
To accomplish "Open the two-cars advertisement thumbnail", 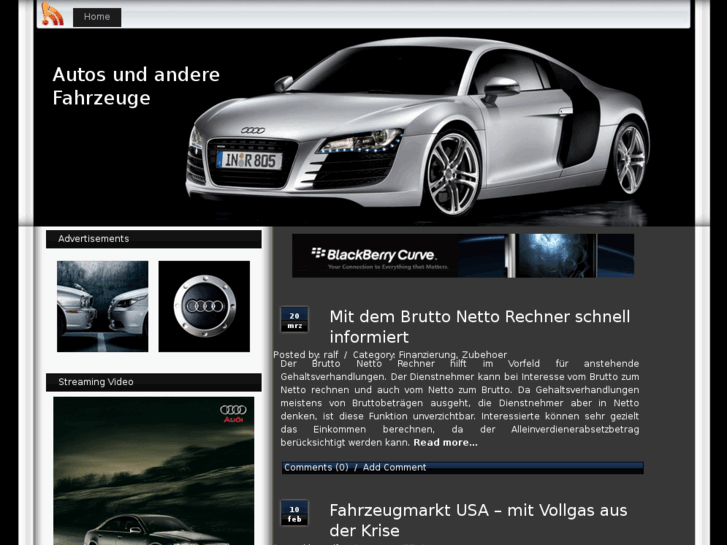I will (x=102, y=306).
